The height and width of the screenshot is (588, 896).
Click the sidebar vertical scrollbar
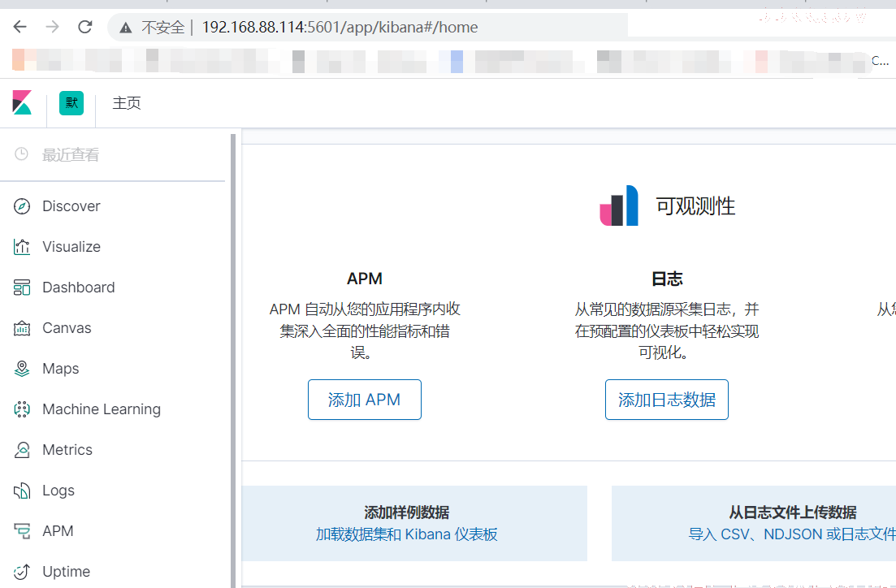(x=233, y=361)
